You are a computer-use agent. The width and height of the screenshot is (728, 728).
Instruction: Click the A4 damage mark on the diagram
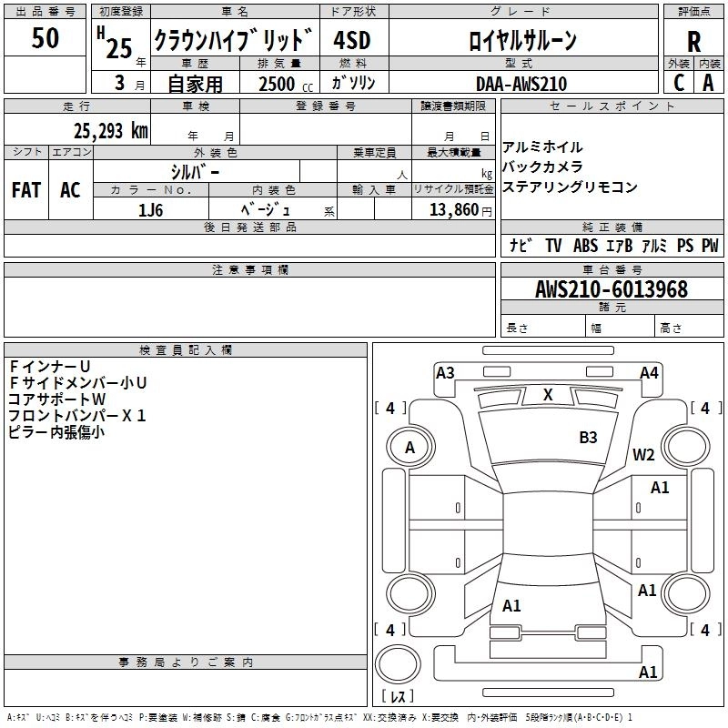(649, 372)
